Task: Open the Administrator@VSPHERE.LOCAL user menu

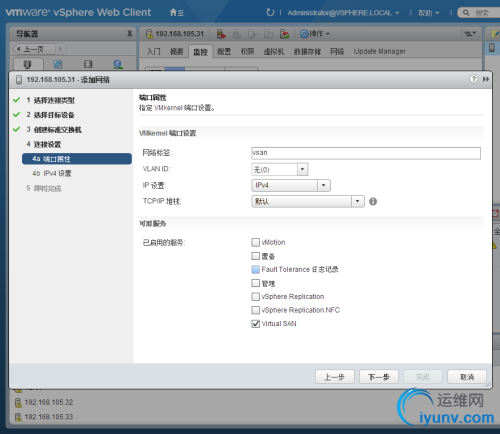Action: (343, 13)
